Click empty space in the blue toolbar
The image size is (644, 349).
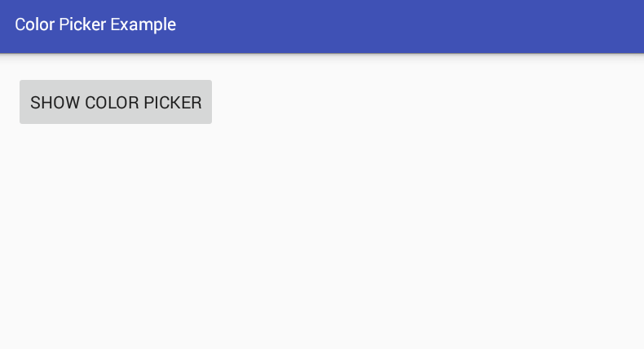(x=411, y=26)
